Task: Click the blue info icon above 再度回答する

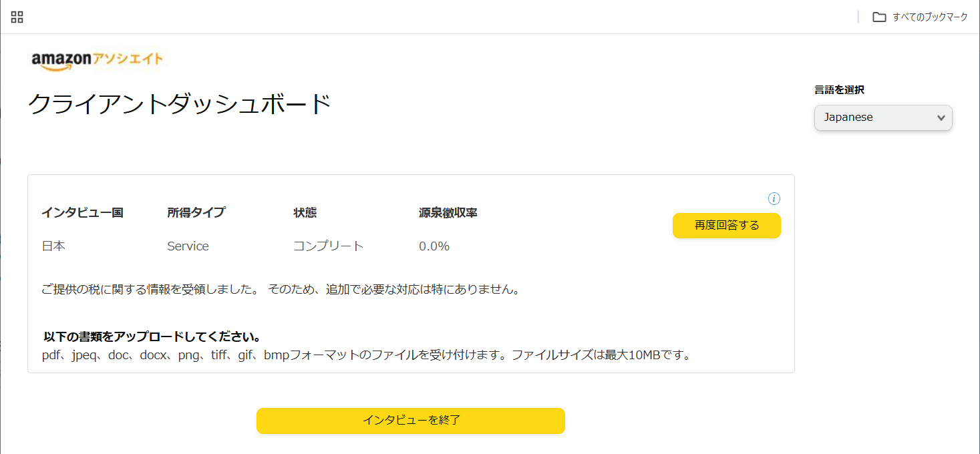Action: (774, 198)
